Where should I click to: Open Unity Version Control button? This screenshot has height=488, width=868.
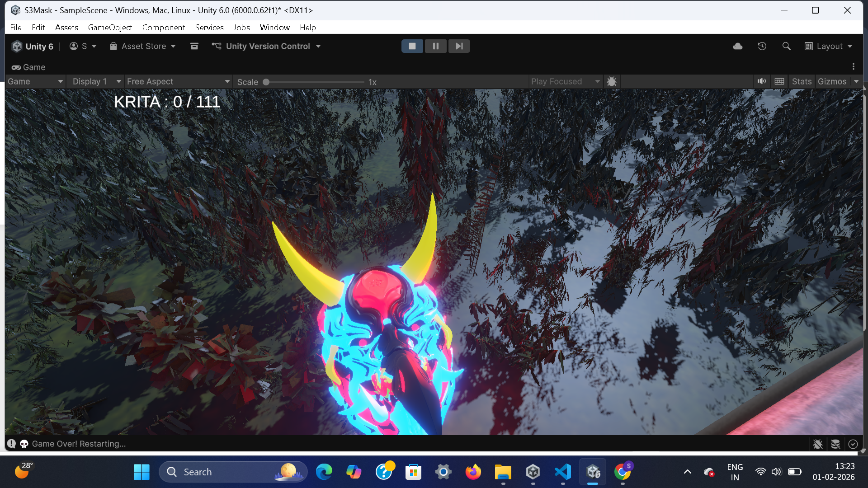point(266,46)
